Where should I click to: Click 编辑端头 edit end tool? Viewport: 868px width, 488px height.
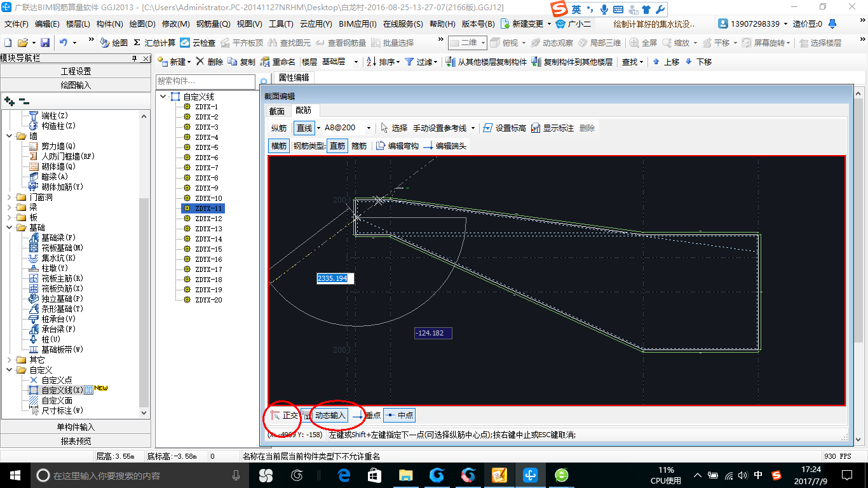point(445,146)
